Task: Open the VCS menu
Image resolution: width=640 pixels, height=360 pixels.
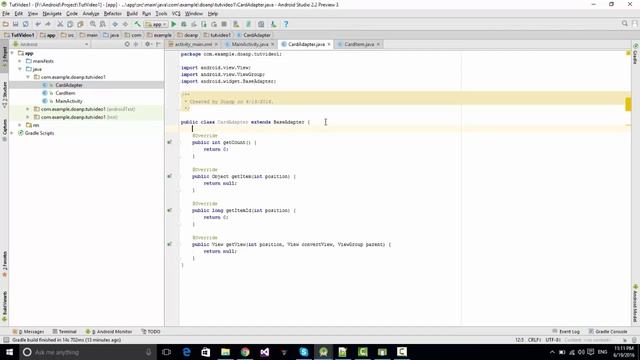Action: [x=176, y=13]
